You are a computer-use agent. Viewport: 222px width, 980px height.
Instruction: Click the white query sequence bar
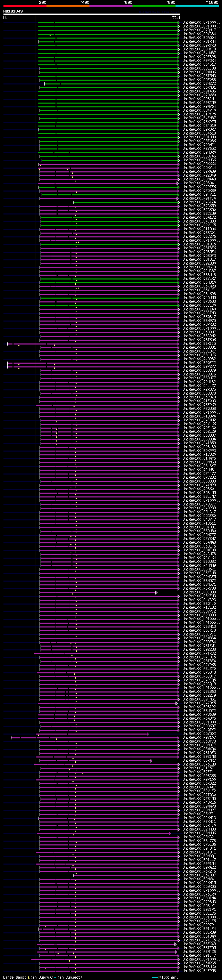pos(92,14)
